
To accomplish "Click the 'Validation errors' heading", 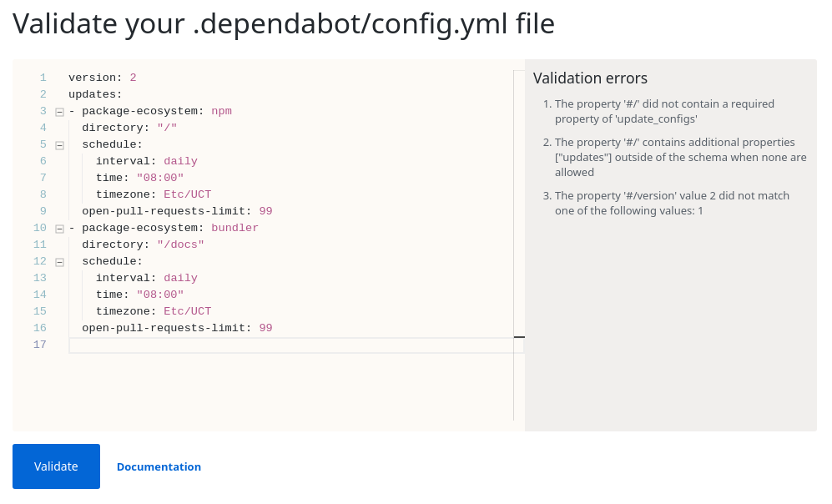I will 590,78.
